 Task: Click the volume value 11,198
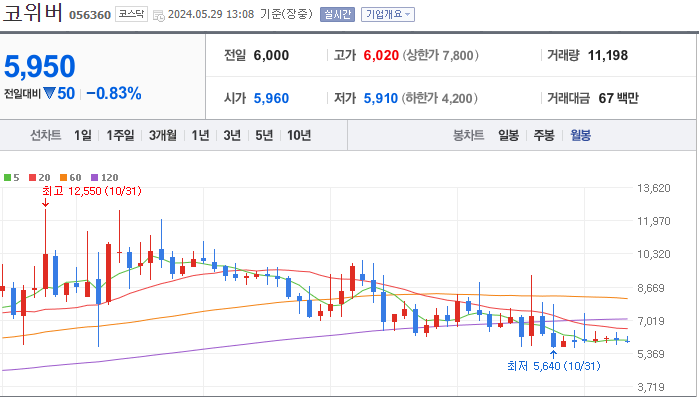608,55
